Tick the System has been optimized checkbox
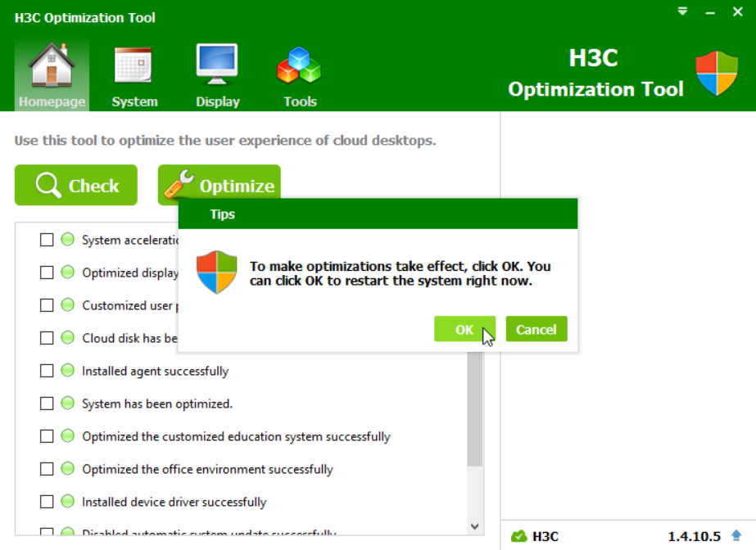 pyautogui.click(x=47, y=403)
